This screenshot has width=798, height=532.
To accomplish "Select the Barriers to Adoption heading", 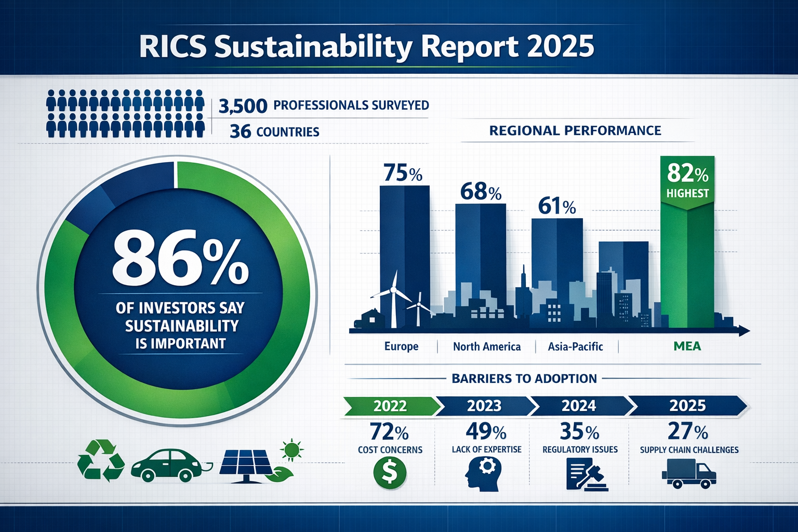I will (x=525, y=378).
